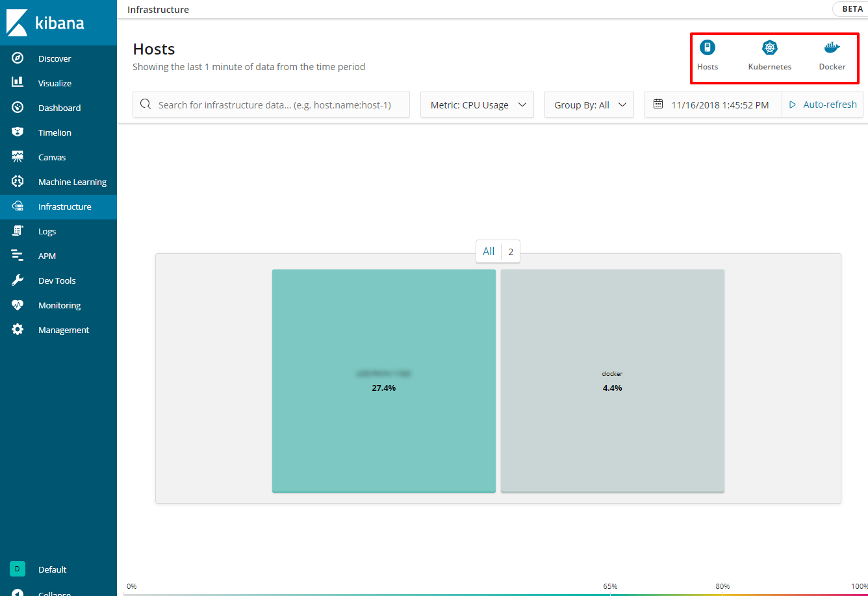
Task: Go to Dashboard menu label
Action: coord(59,108)
